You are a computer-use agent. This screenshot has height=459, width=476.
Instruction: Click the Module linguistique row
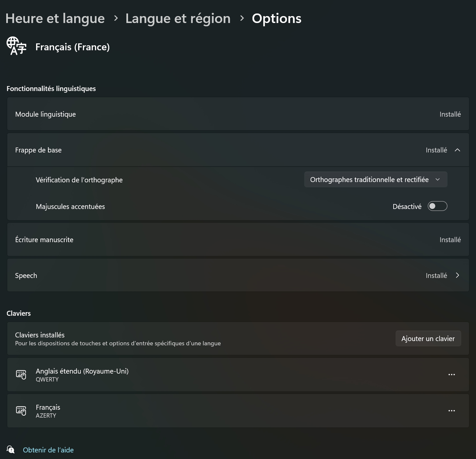(x=238, y=114)
